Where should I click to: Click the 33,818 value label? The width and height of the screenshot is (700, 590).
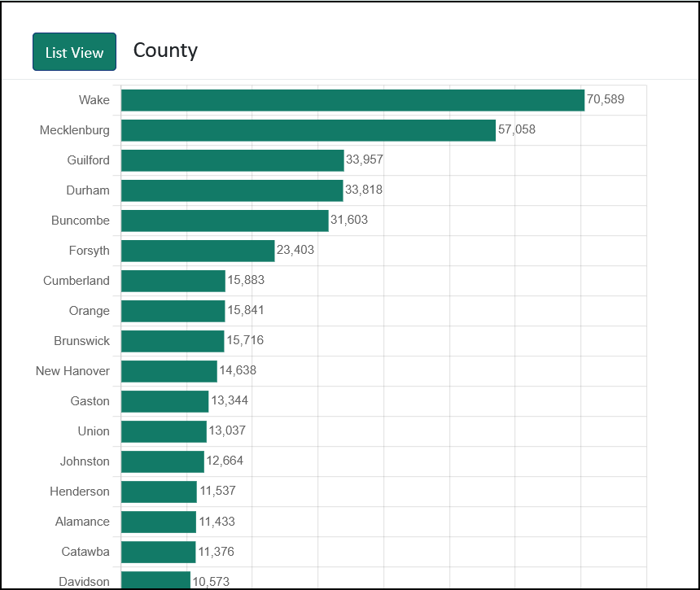click(x=364, y=190)
